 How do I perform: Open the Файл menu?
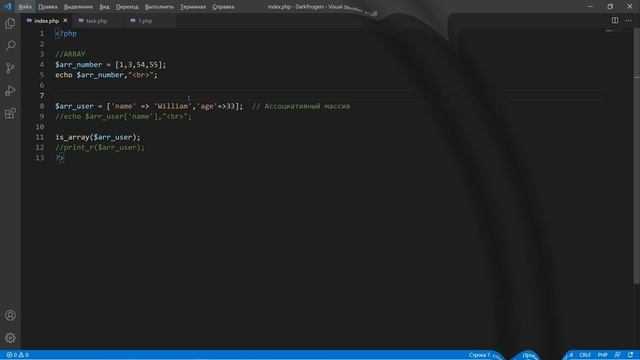coord(25,7)
